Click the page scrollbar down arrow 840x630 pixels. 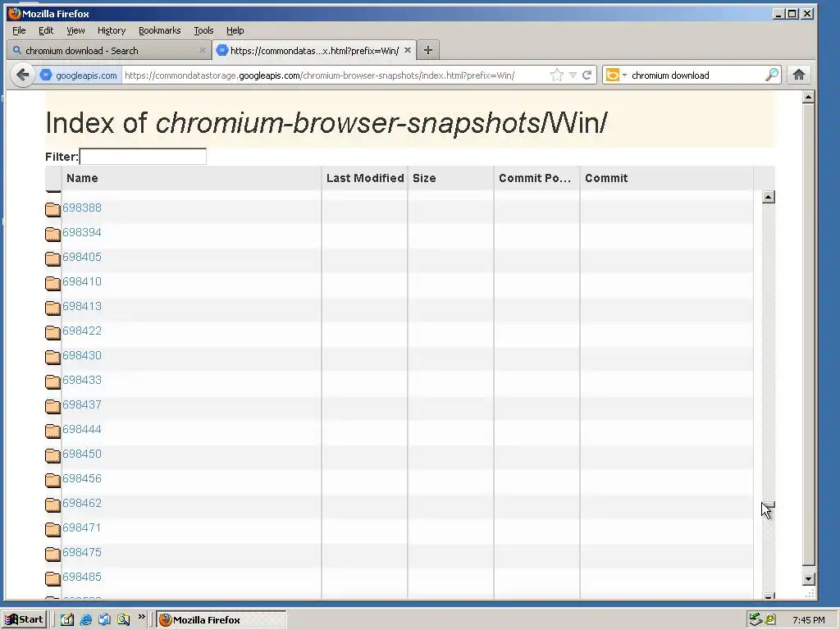[809, 579]
